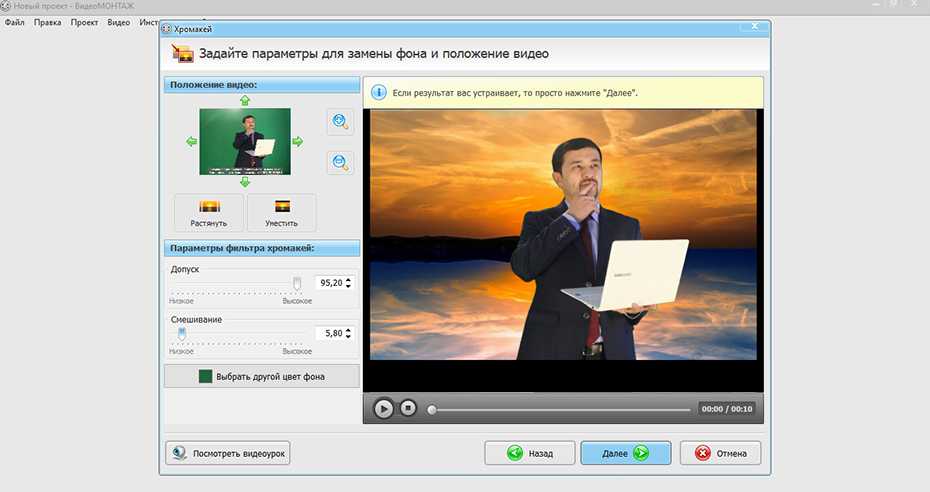
Task: Stop video playback
Action: click(x=408, y=408)
